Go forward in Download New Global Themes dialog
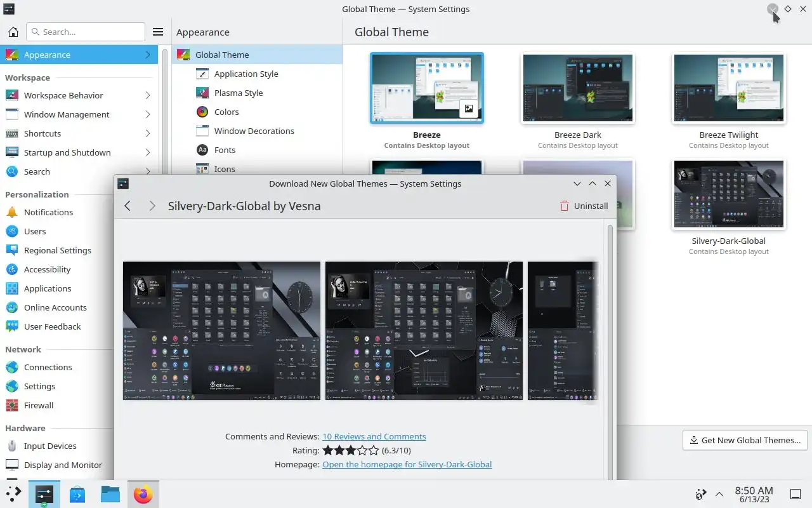Image resolution: width=812 pixels, height=508 pixels. [x=152, y=206]
